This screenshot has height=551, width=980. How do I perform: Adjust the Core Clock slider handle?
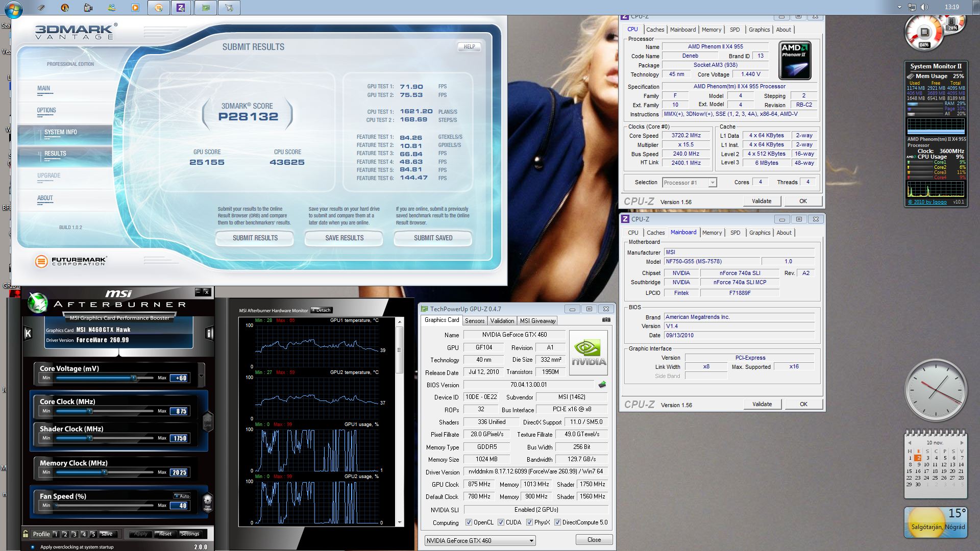(x=90, y=411)
